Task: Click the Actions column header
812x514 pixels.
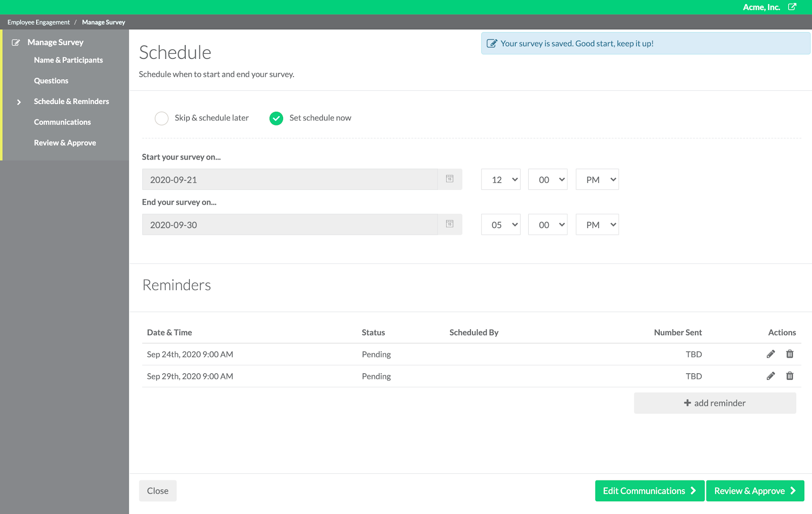Action: coord(782,333)
